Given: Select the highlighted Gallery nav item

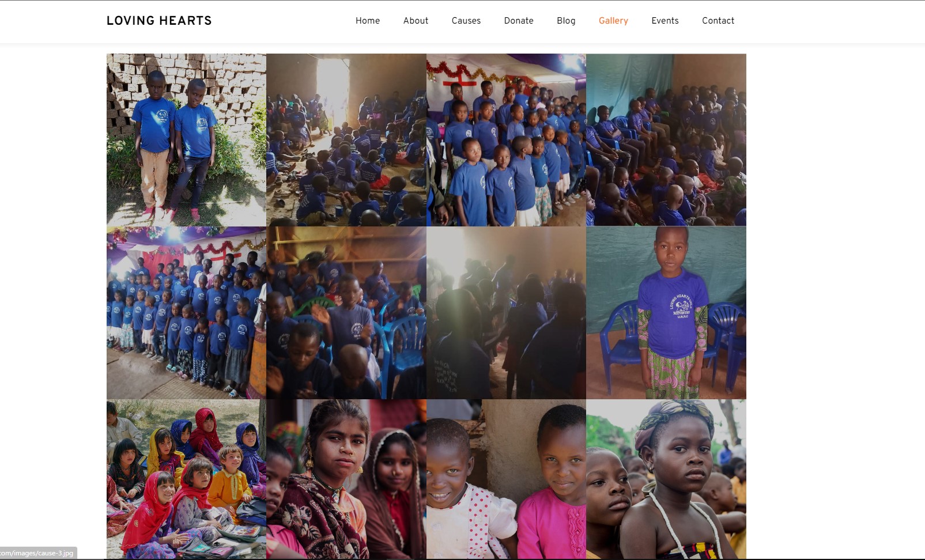Looking at the screenshot, I should (x=613, y=21).
